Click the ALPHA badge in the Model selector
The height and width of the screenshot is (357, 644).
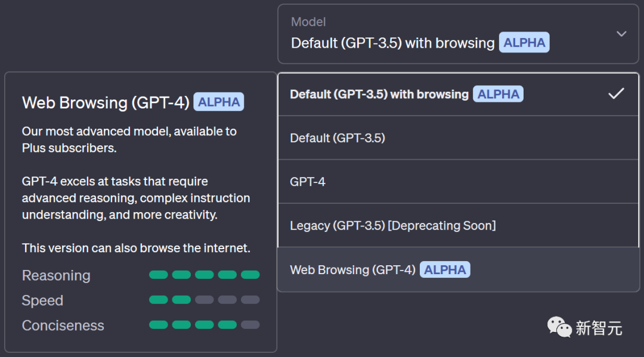coord(524,43)
